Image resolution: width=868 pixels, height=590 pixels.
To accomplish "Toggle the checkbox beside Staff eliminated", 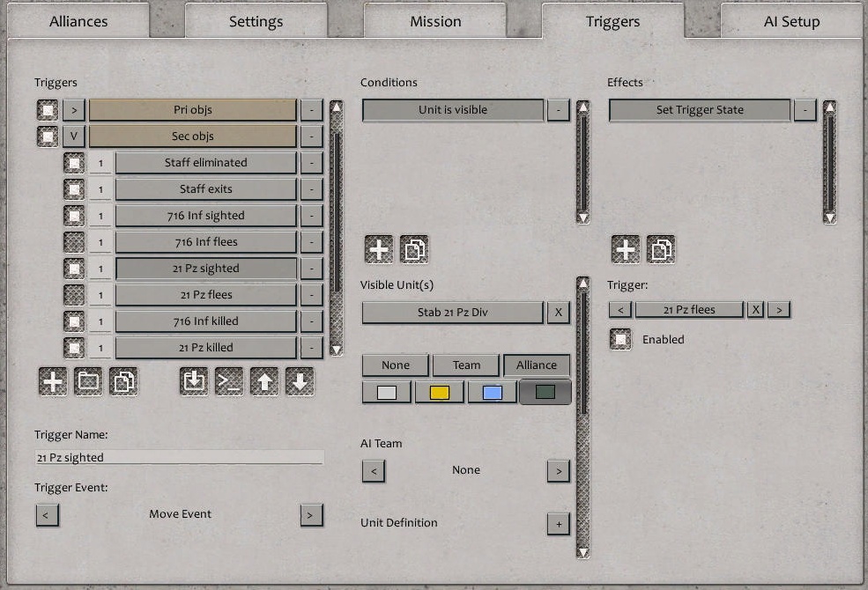I will click(74, 162).
